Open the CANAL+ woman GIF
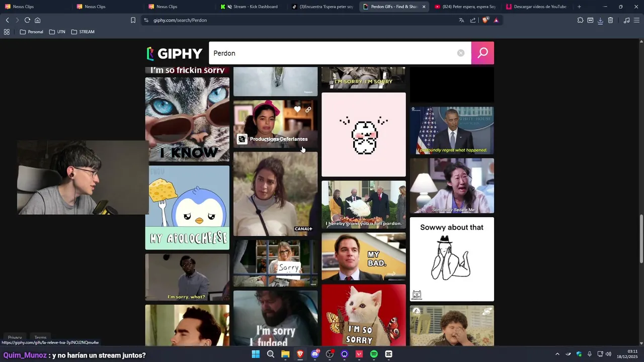The width and height of the screenshot is (644, 362). click(x=276, y=194)
